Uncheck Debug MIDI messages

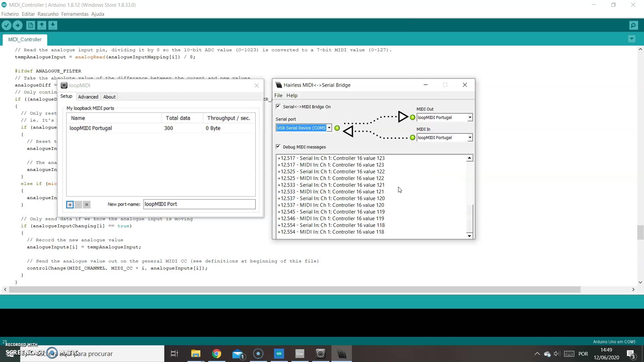(278, 147)
